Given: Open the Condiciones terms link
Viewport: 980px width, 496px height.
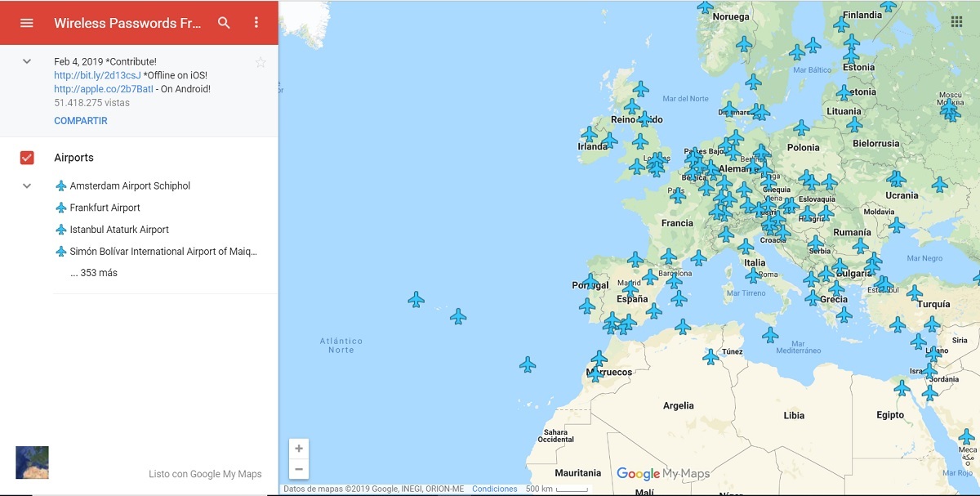Looking at the screenshot, I should [495, 489].
